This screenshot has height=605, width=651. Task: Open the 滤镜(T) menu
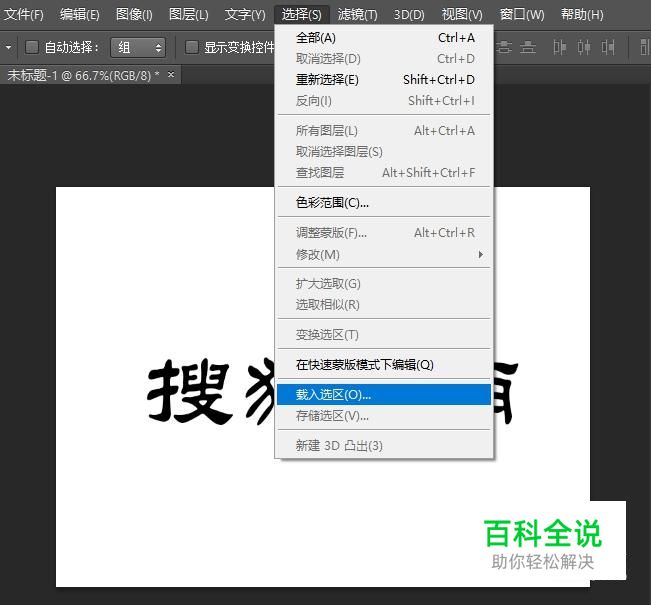357,15
